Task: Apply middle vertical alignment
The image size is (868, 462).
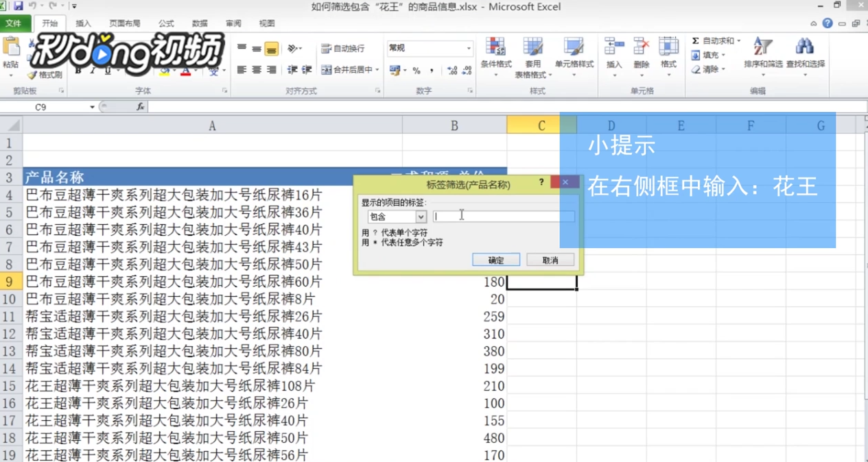Action: pyautogui.click(x=257, y=49)
